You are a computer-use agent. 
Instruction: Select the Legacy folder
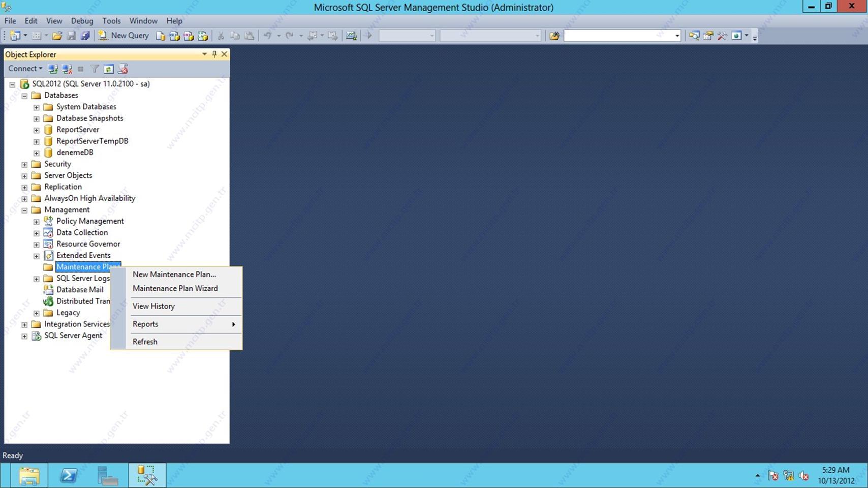[68, 313]
